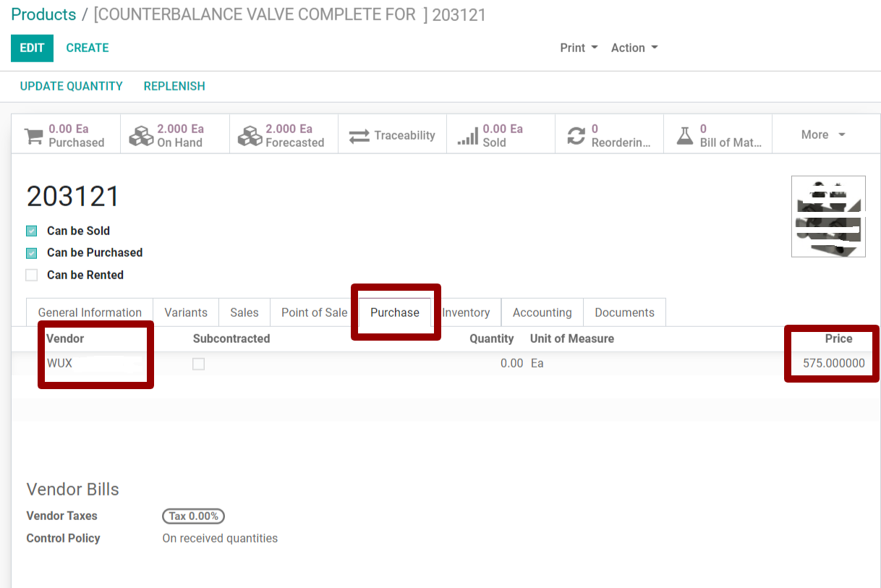Open On Hand stock cubes icon

141,136
